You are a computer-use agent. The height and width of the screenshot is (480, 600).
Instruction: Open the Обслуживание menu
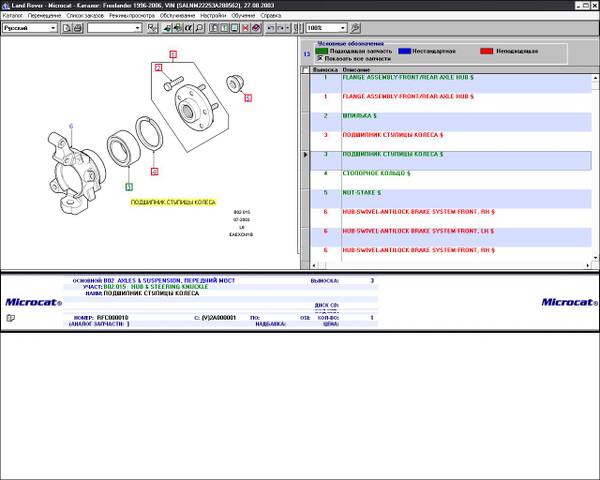pos(178,16)
